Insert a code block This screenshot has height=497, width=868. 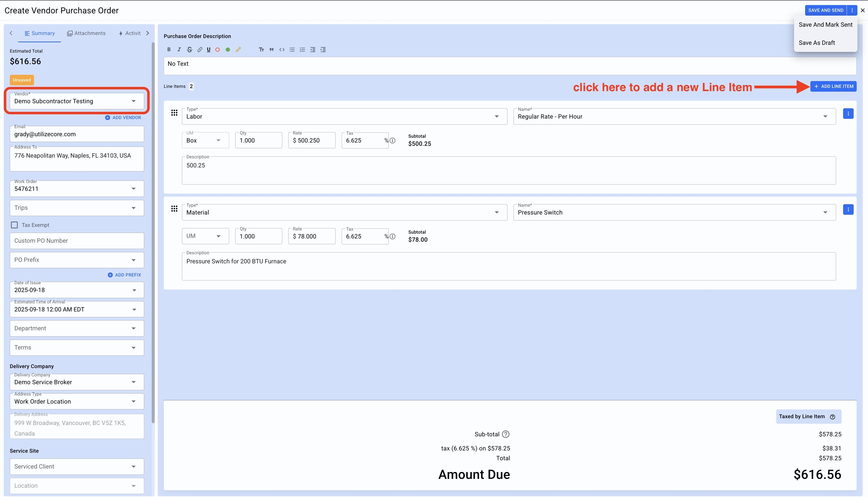coord(282,50)
